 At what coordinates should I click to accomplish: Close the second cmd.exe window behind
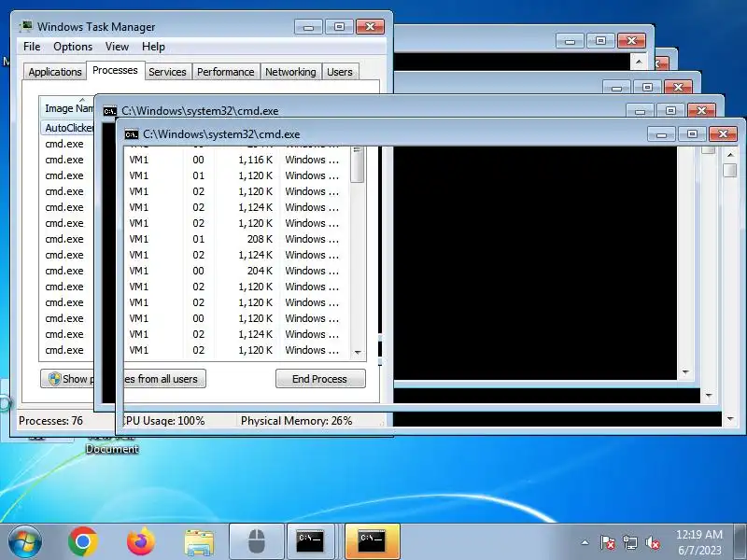(x=701, y=110)
